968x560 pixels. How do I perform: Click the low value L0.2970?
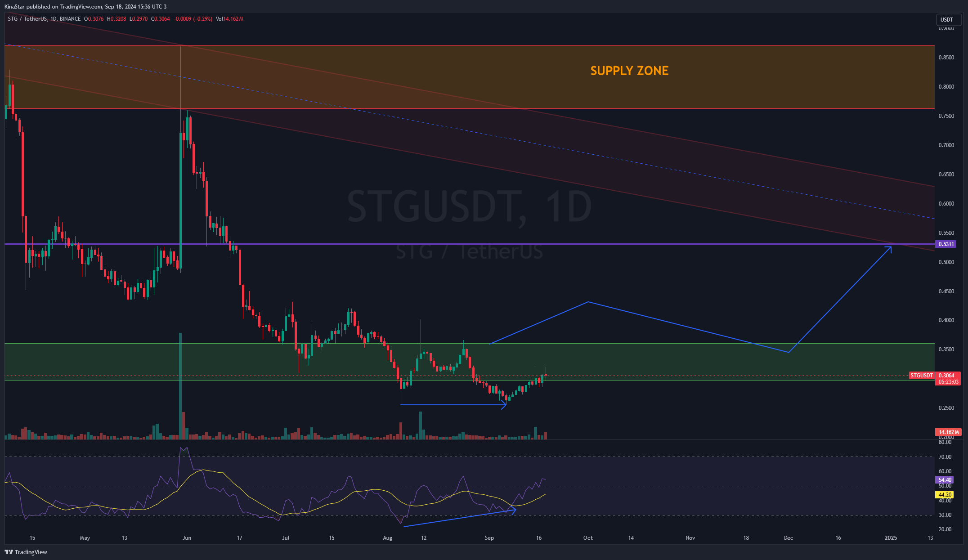[x=138, y=19]
